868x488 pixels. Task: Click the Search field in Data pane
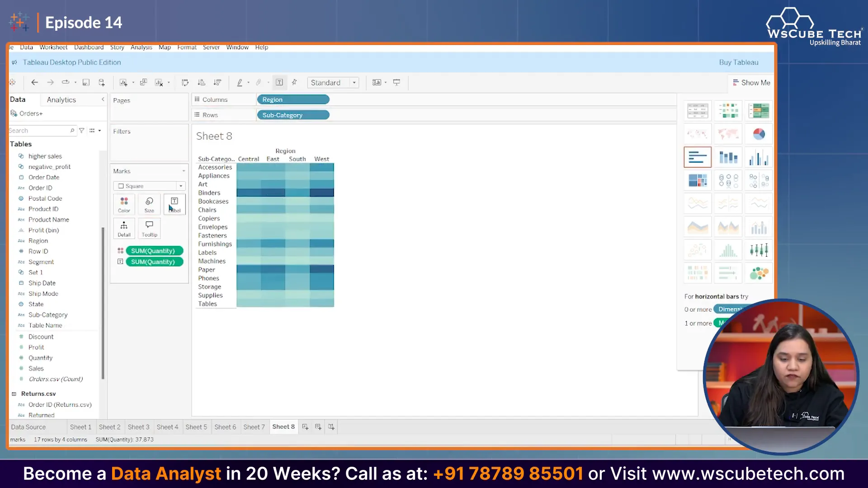click(x=42, y=131)
